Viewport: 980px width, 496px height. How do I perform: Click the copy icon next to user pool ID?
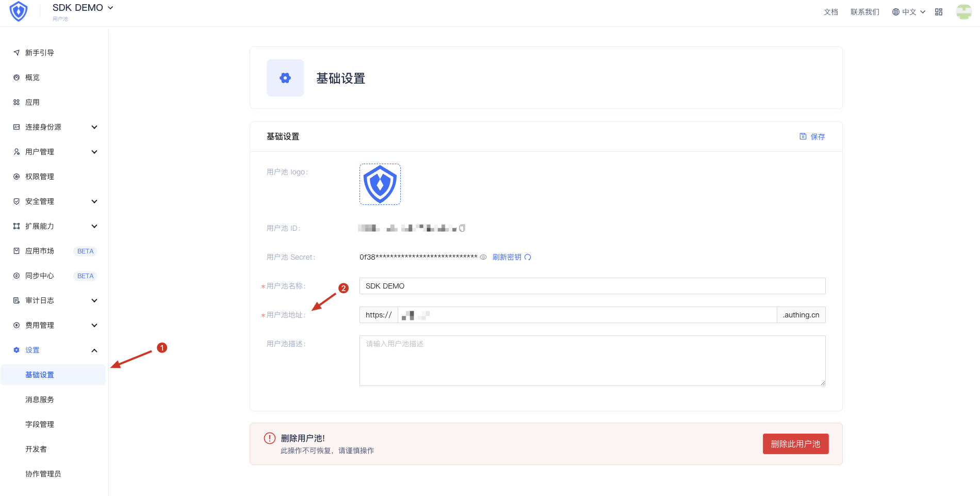point(462,228)
